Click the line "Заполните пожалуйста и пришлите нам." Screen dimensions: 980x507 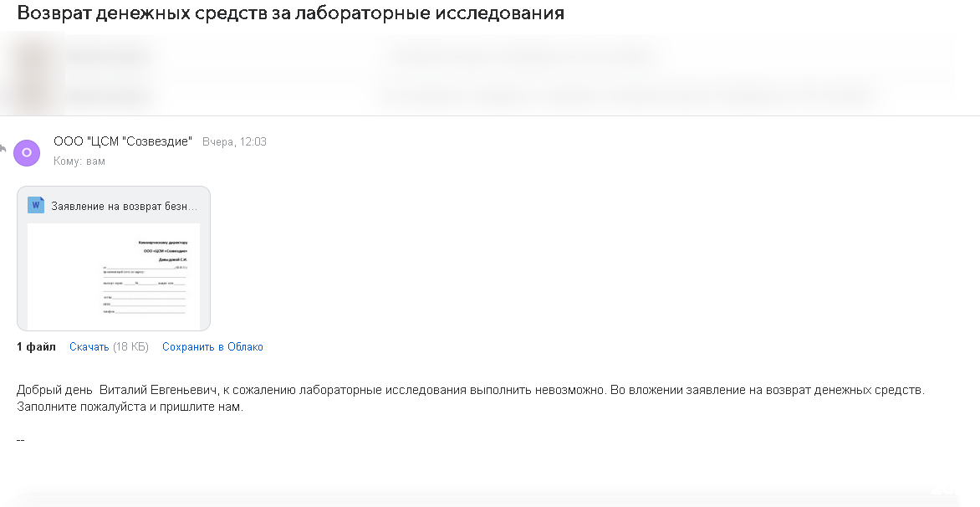tap(130, 408)
